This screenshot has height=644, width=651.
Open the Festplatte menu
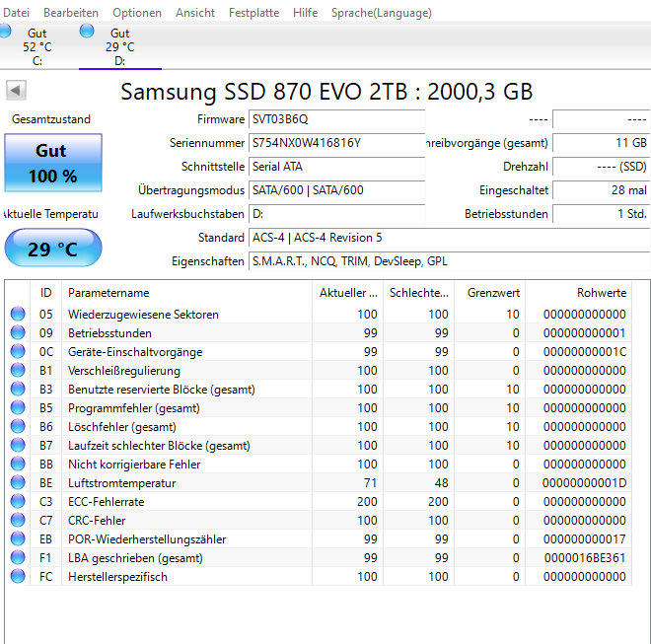[x=253, y=13]
